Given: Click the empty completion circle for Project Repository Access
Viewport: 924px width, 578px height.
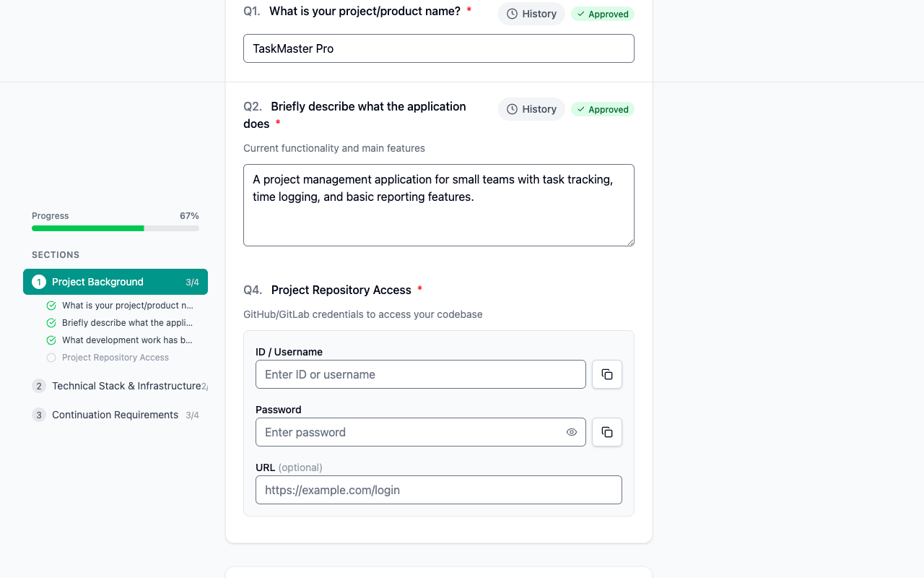Looking at the screenshot, I should click(51, 357).
